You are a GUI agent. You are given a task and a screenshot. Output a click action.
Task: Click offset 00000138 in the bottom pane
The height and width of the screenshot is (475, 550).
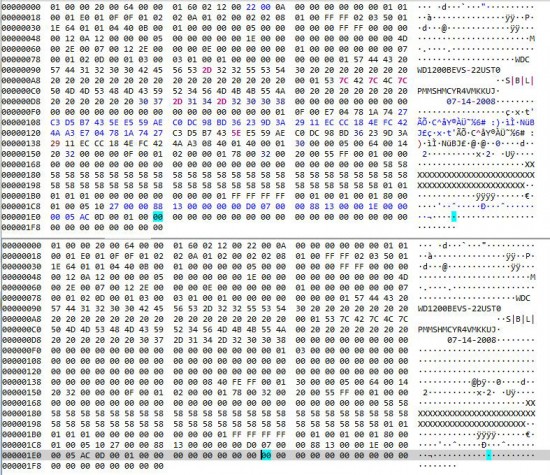[21, 382]
